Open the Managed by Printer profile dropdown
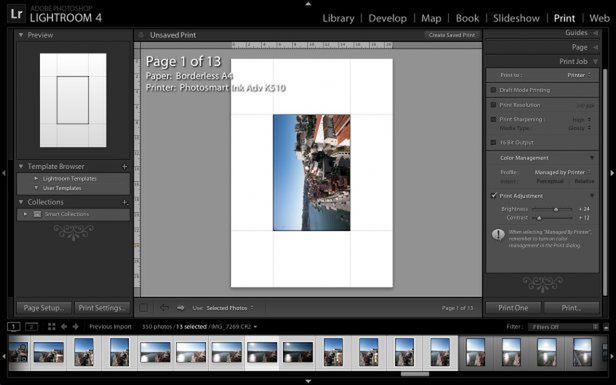Screen dimensions: 616x385 coord(563,172)
